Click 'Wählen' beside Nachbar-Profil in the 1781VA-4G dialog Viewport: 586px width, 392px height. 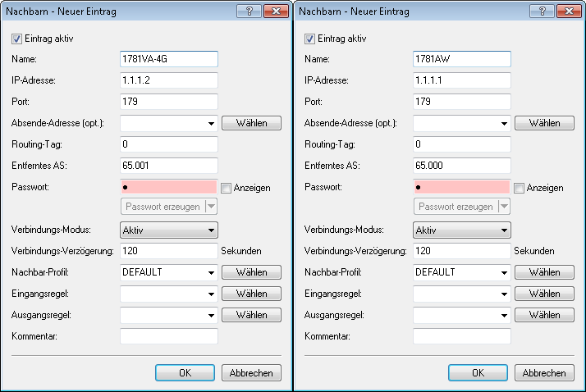coord(251,271)
